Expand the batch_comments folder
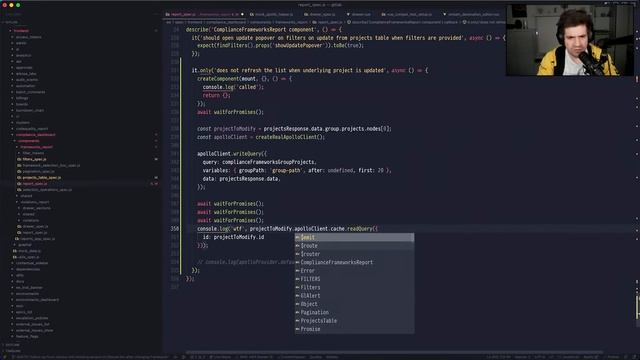The image size is (640, 360). (31, 92)
